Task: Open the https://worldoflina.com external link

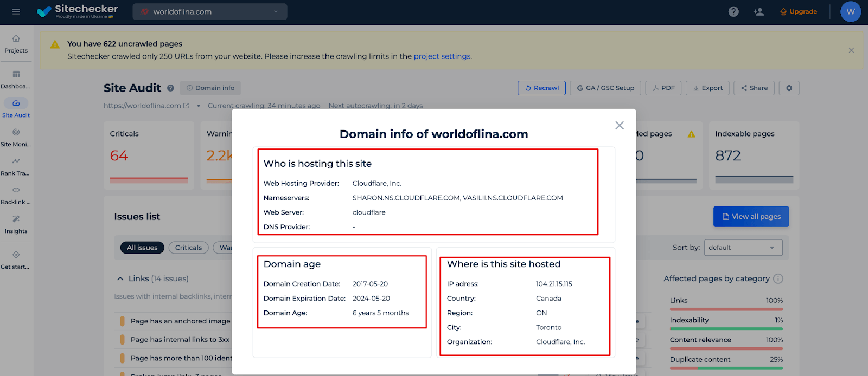Action: point(146,106)
